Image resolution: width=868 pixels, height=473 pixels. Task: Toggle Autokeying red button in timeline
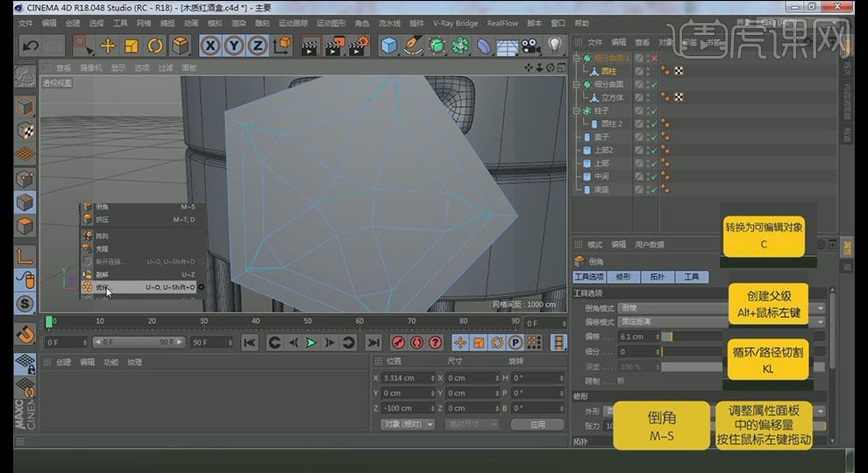pos(416,343)
